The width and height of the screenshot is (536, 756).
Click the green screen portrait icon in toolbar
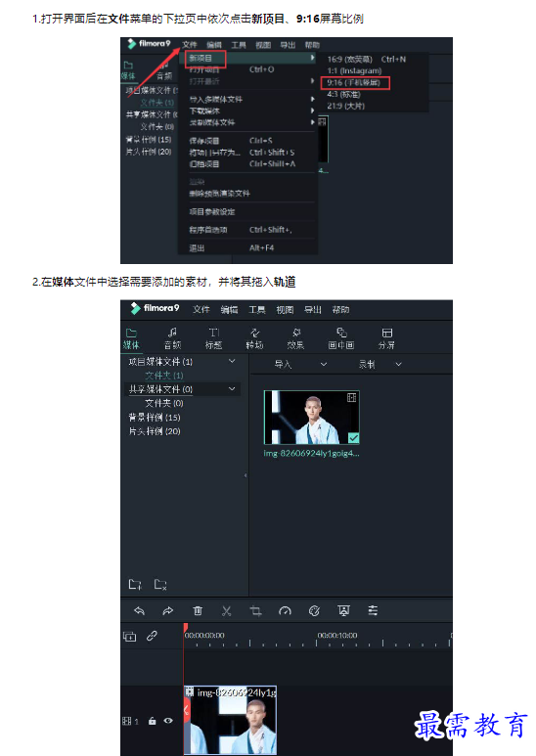(343, 611)
